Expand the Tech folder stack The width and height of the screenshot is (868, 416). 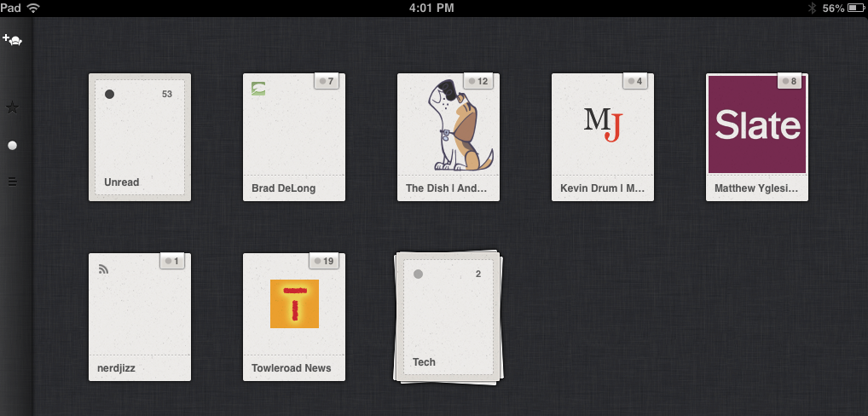[x=448, y=316]
